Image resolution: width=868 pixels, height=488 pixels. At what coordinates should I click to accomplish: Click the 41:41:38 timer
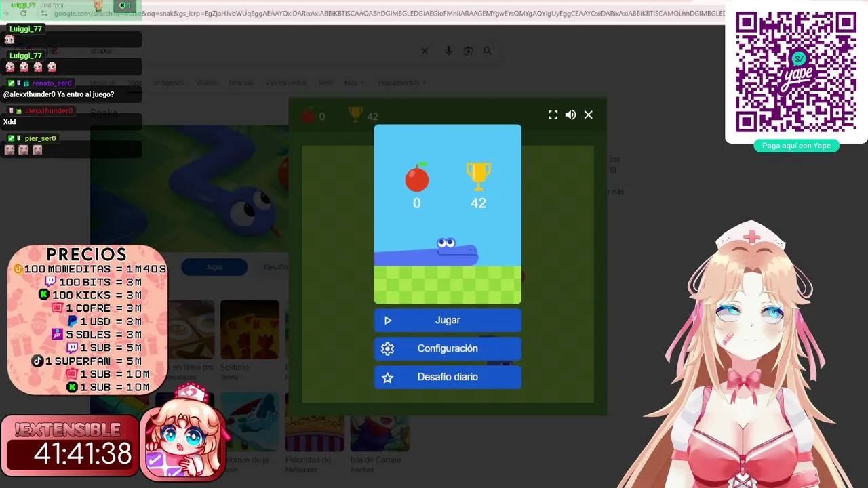click(x=83, y=453)
